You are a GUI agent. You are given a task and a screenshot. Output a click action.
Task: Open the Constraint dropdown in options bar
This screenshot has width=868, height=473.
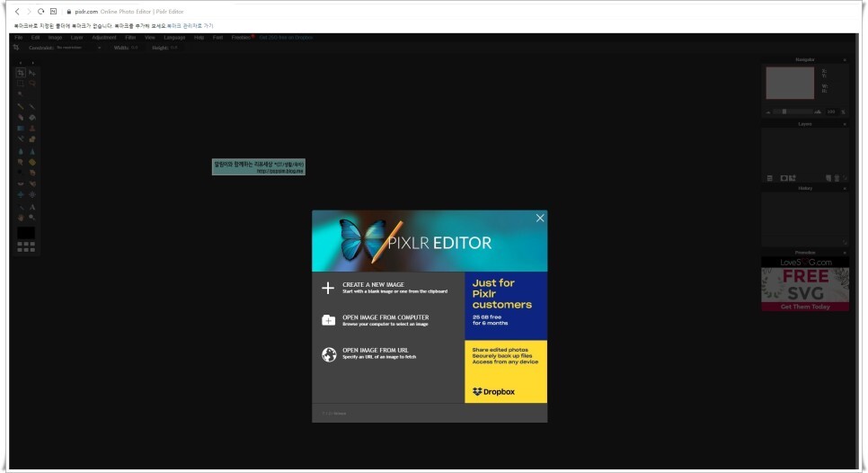point(78,48)
